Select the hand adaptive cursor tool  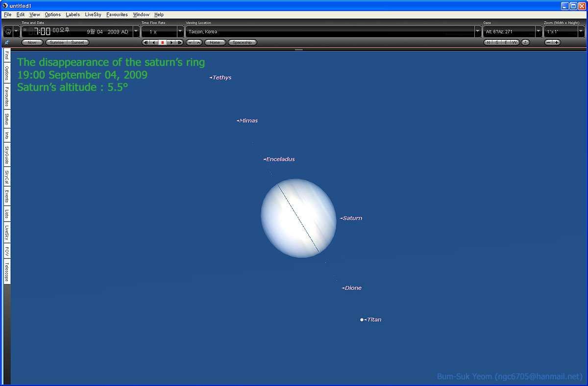pyautogui.click(x=8, y=31)
